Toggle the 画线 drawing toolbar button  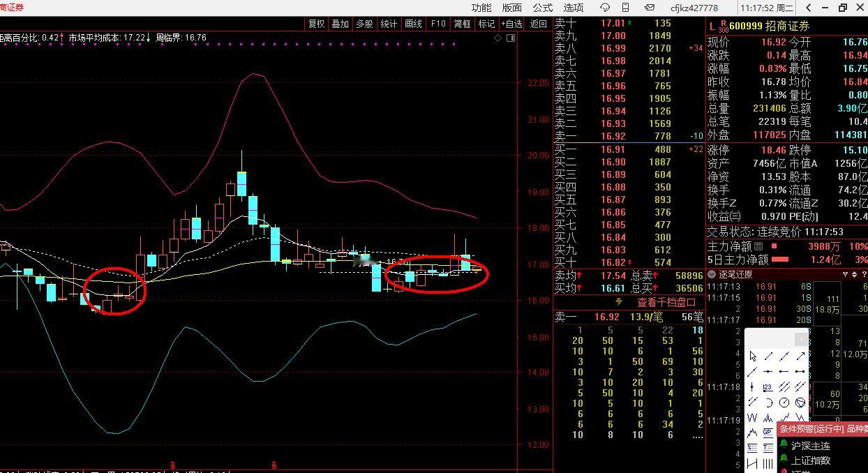point(413,24)
